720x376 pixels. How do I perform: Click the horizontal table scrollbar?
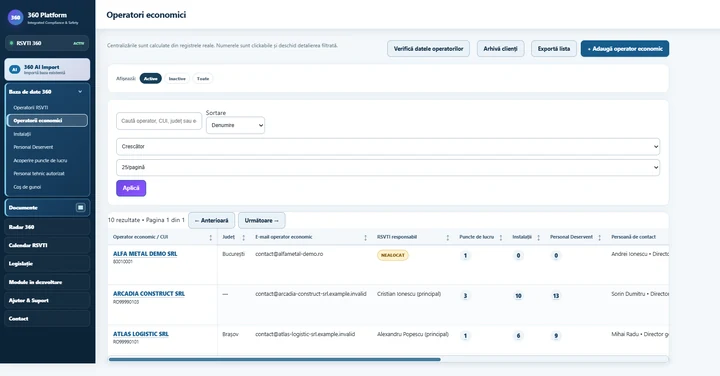pos(275,359)
